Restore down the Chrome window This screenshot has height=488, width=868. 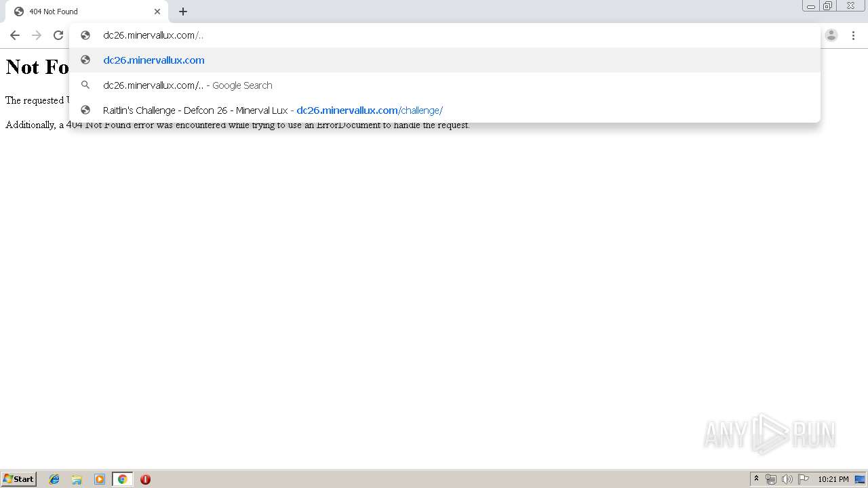(828, 6)
